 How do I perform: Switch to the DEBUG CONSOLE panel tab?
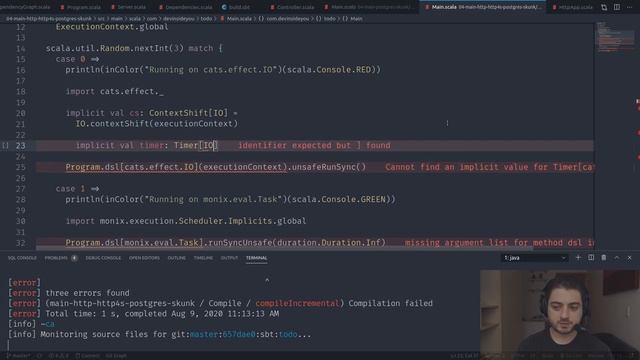(x=103, y=258)
